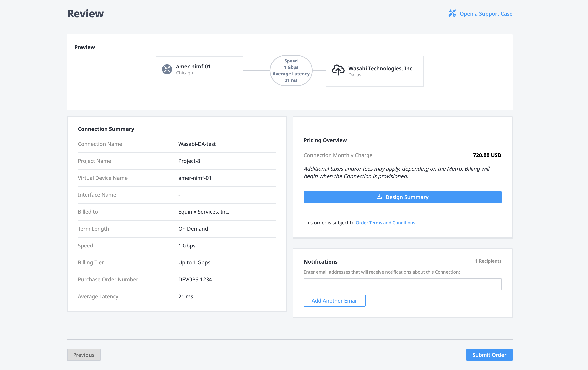
Task: Click the amer-nimf-01 Virtual Device Name value
Action: (195, 178)
